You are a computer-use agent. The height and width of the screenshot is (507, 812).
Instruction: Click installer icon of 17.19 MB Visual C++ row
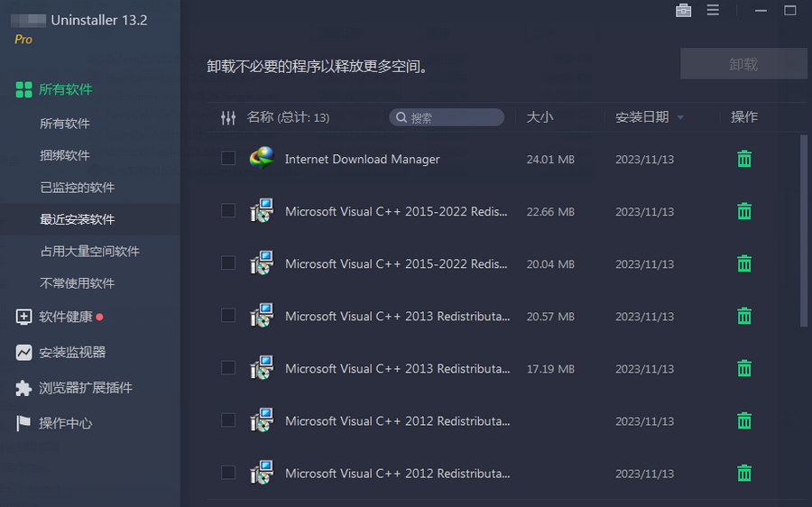tap(262, 368)
